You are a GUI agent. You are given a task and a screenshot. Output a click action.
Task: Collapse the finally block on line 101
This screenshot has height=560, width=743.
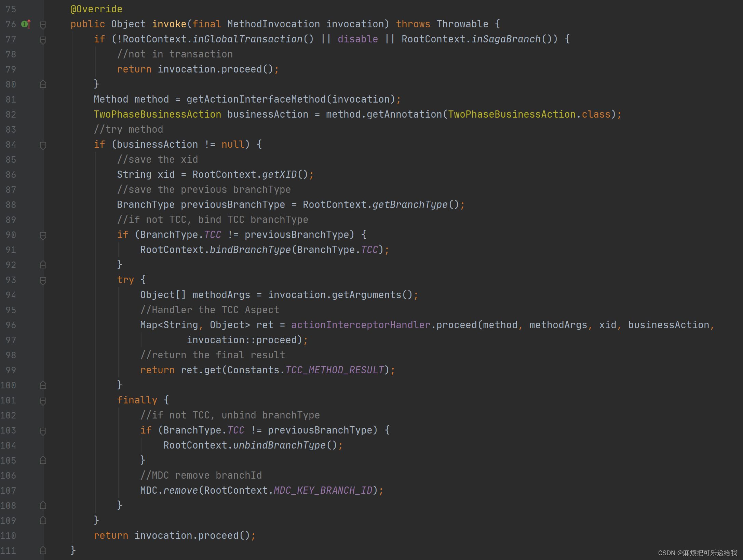point(43,401)
